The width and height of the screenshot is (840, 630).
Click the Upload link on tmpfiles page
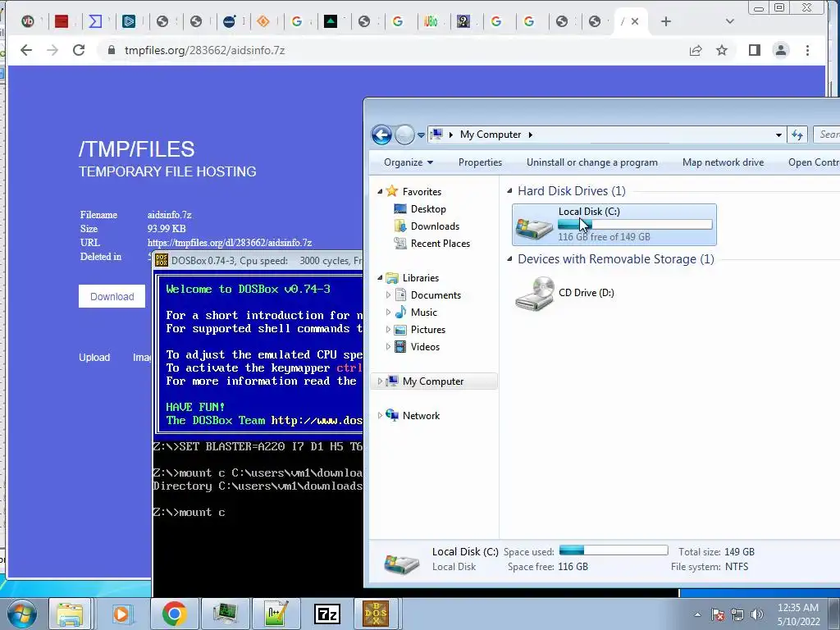point(94,358)
